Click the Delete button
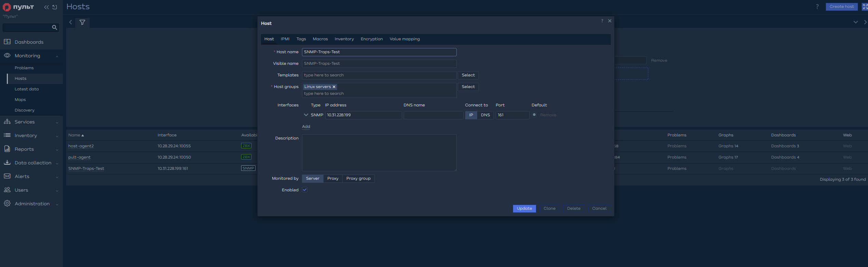868x267 pixels. click(574, 208)
